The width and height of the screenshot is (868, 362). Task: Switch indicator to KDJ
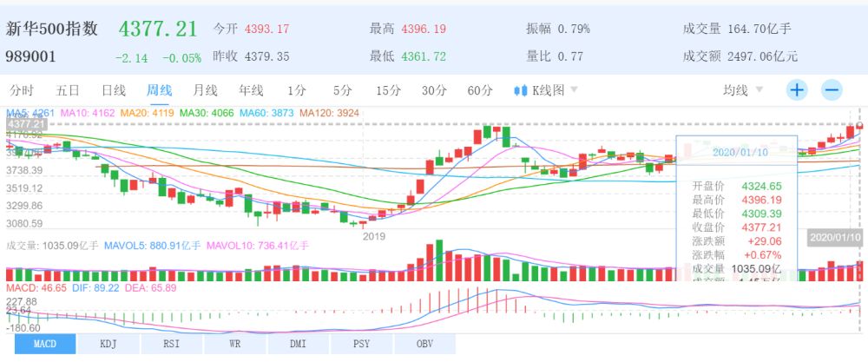pyautogui.click(x=108, y=345)
